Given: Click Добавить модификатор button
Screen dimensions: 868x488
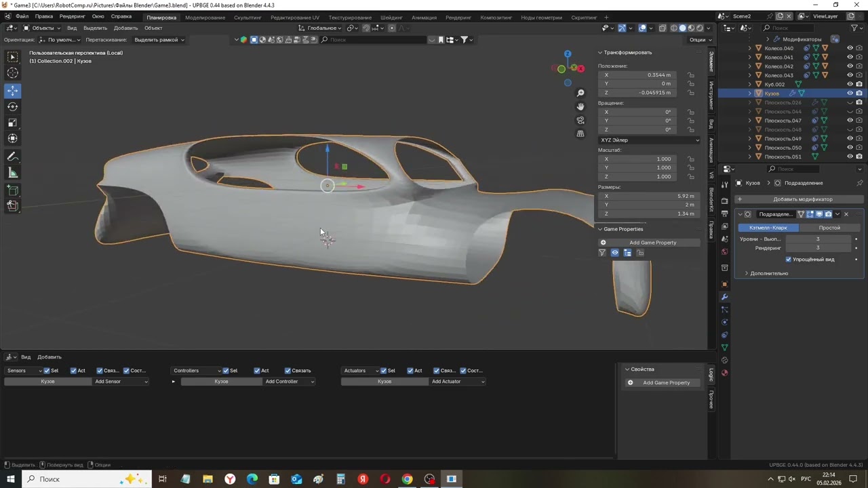Looking at the screenshot, I should point(798,199).
